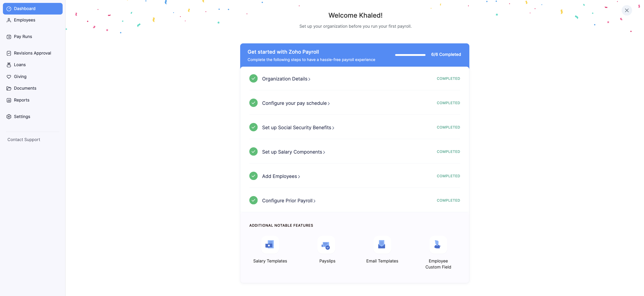644x296 pixels.
Task: Click the Contact Support link
Action: [24, 140]
